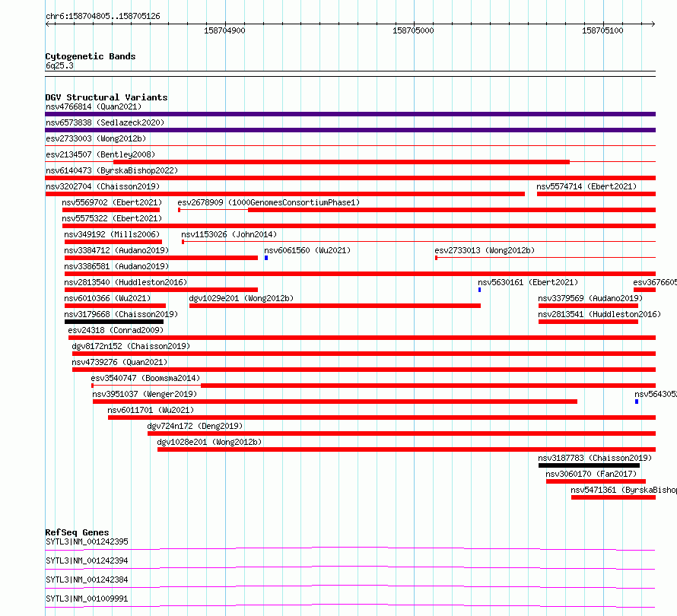Open variant esv2733003 (Wong2012b)
The image size is (677, 616).
click(x=96, y=138)
